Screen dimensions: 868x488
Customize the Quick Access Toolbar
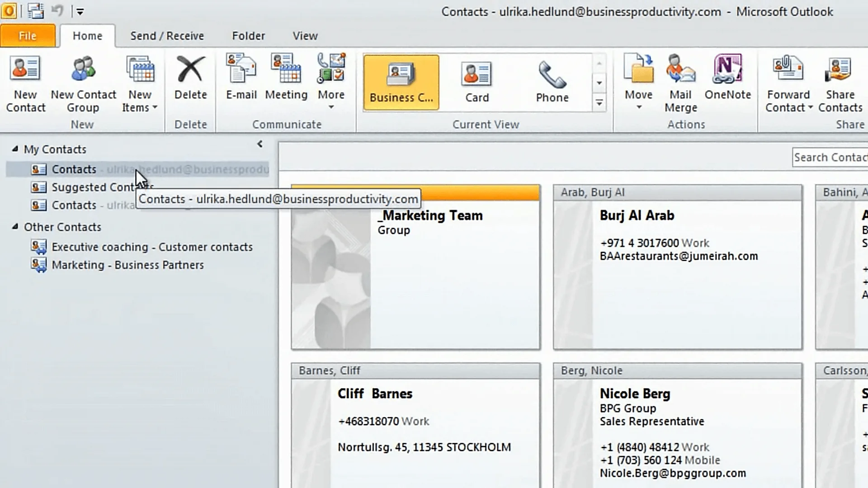80,12
